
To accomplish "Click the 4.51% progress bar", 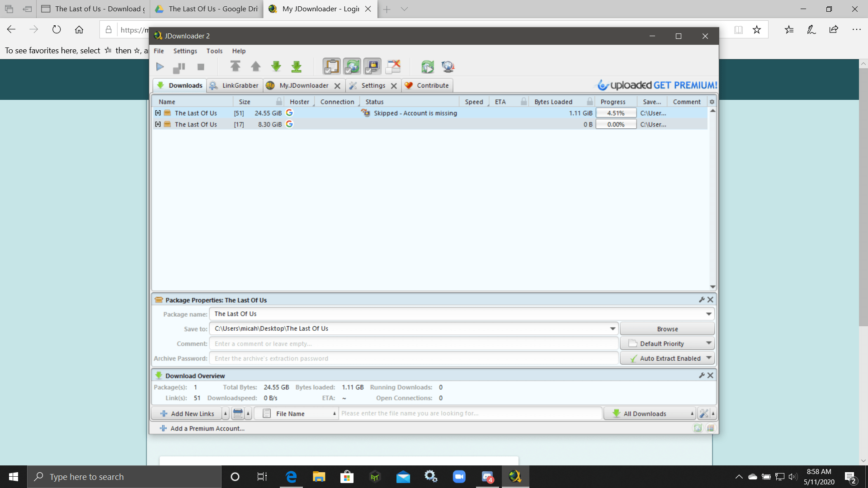I will coord(615,113).
